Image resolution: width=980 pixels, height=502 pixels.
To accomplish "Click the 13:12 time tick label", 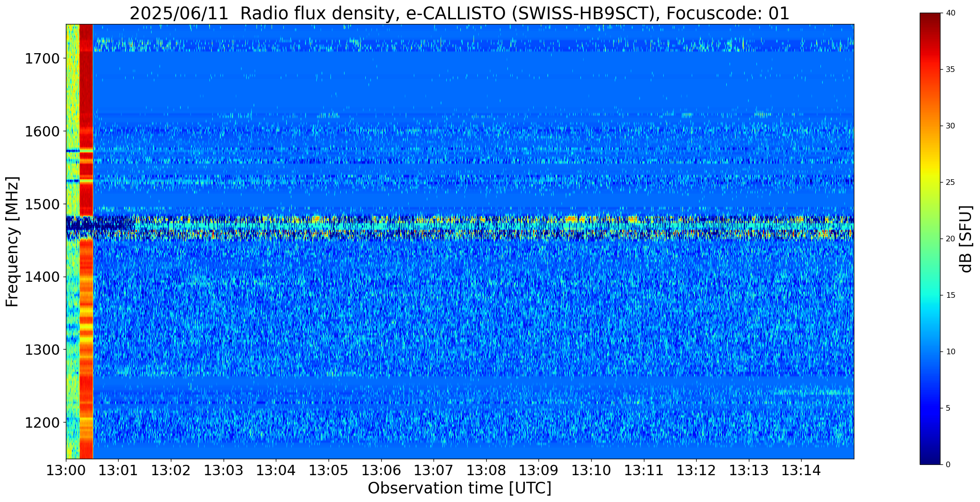I will pyautogui.click(x=696, y=470).
